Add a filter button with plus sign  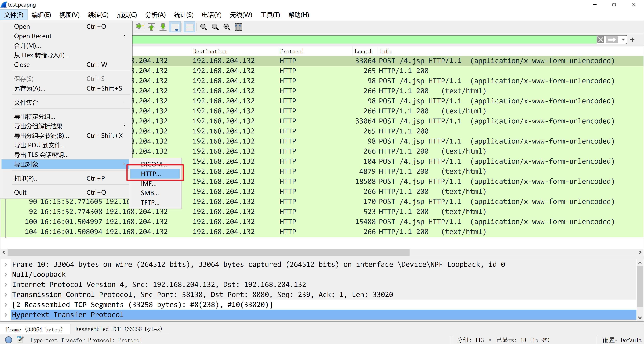click(632, 40)
